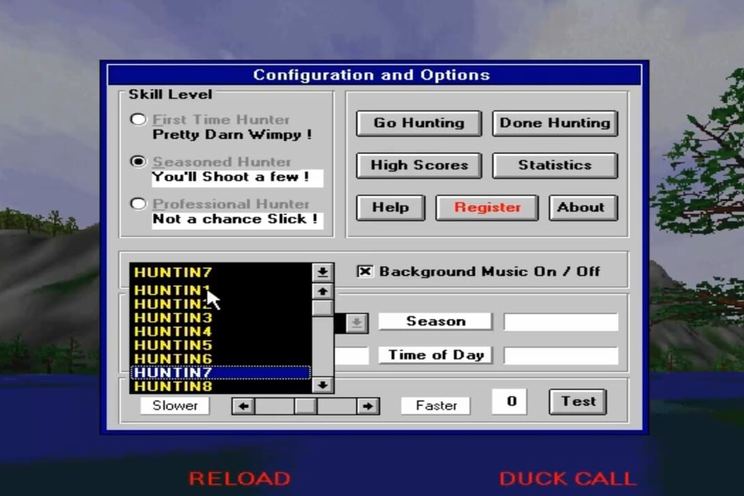Open the Statistics screen
Image resolution: width=744 pixels, height=496 pixels.
click(x=555, y=165)
